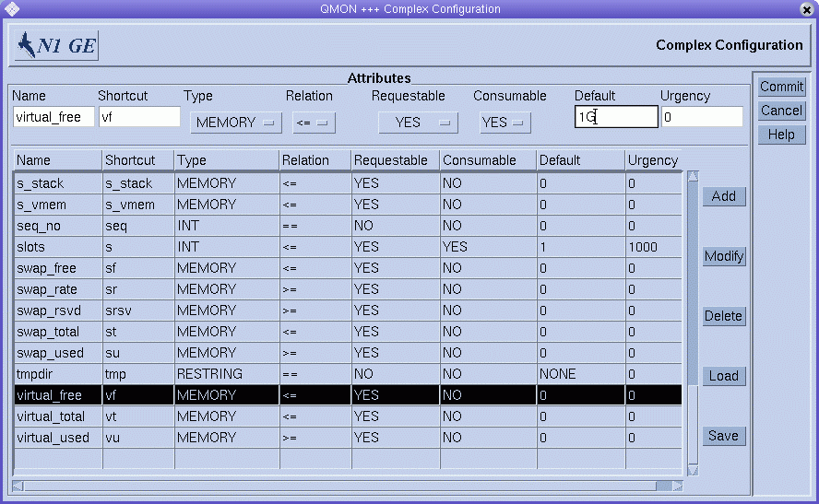
Task: Click the Requestable column header in table
Action: (x=396, y=160)
